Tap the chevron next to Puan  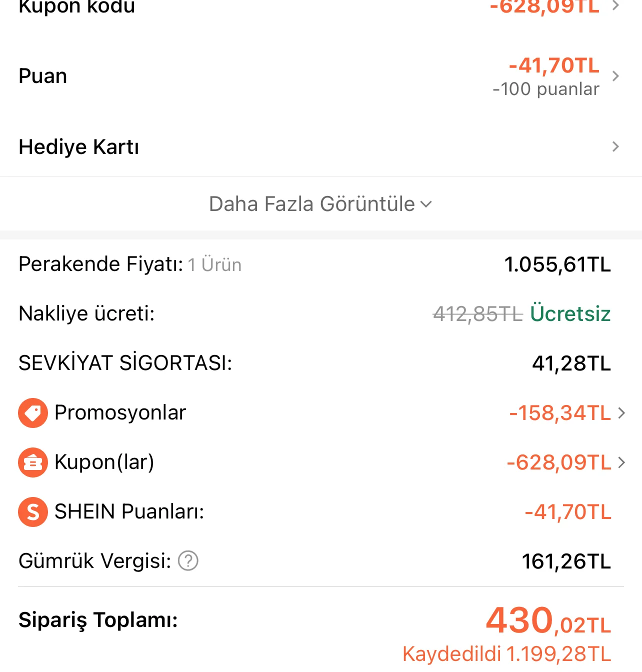click(x=616, y=76)
